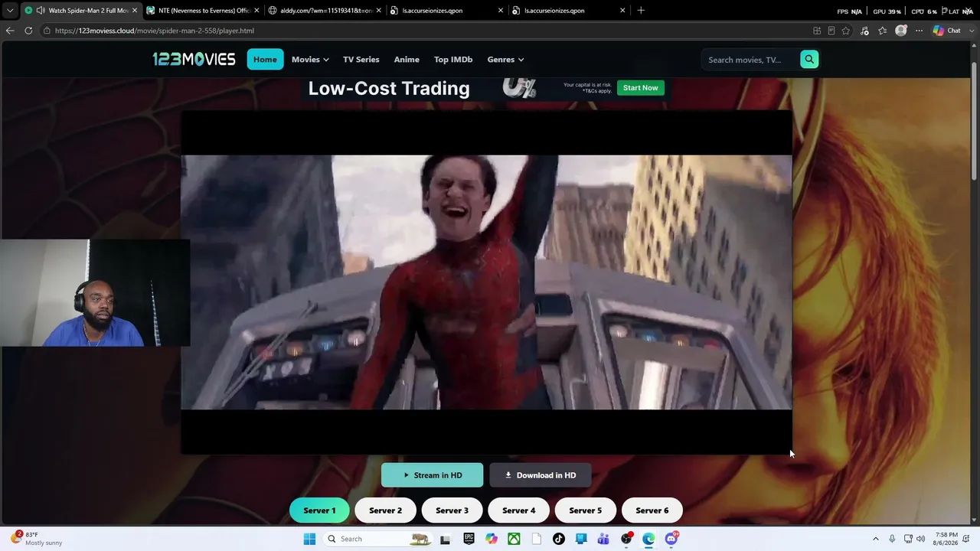Viewport: 980px width, 551px height.
Task: Switch to Server 5
Action: pyautogui.click(x=585, y=510)
